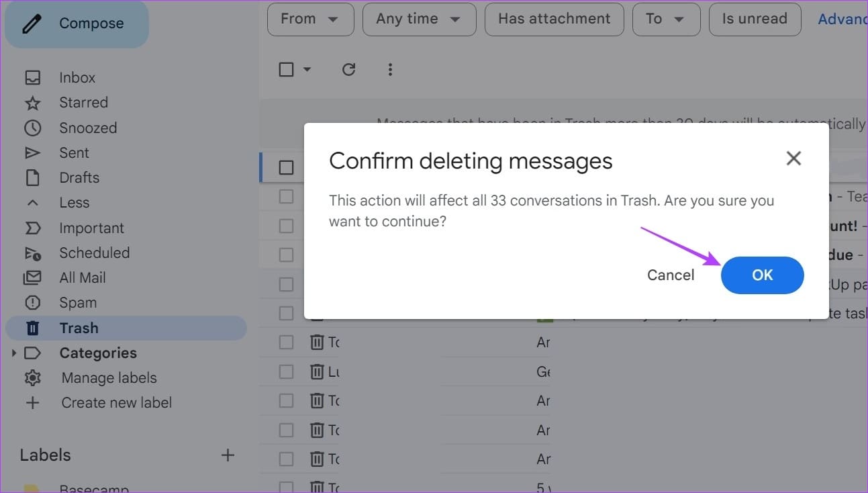The image size is (868, 493).
Task: Open the select dropdown arrow beside checkbox
Action: point(307,69)
